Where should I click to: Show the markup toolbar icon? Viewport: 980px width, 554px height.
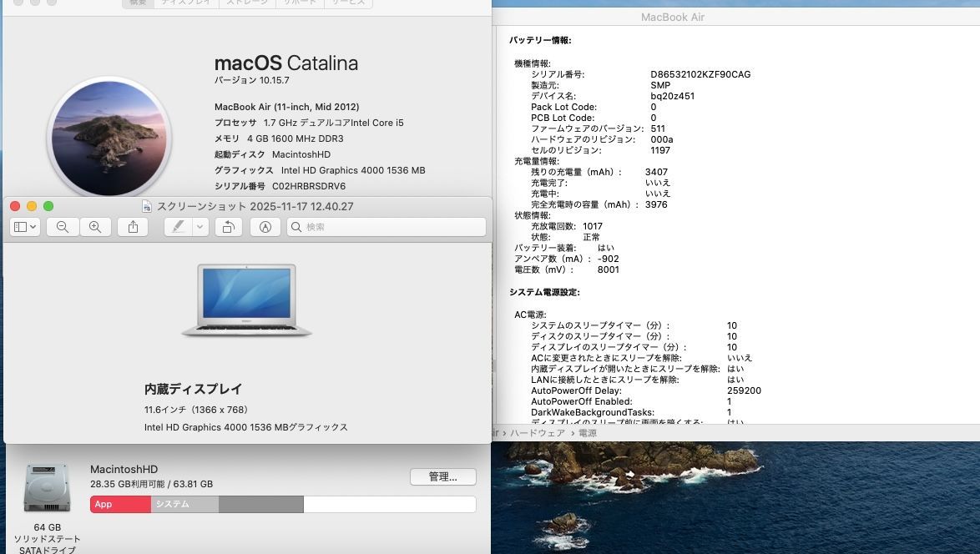[265, 227]
